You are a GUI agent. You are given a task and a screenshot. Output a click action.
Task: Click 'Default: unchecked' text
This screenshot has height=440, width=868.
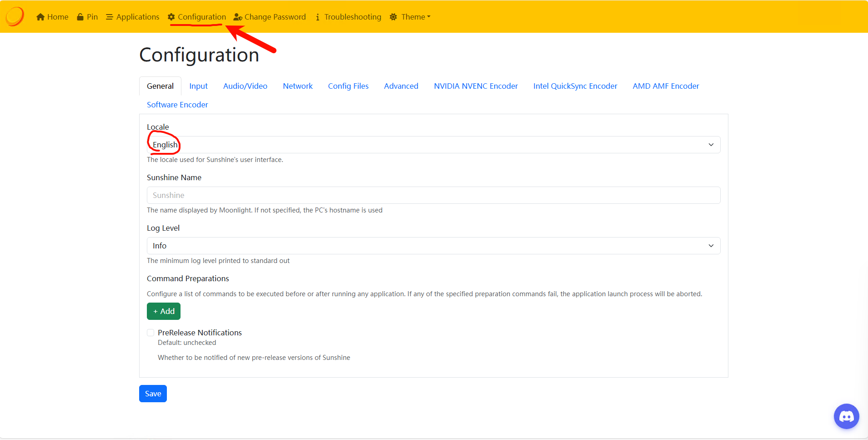pos(187,343)
